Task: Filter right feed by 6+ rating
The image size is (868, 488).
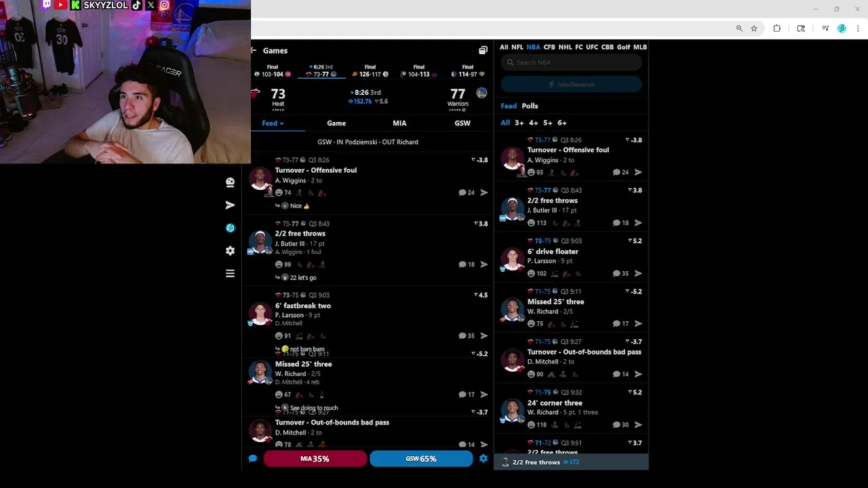Action: click(562, 123)
